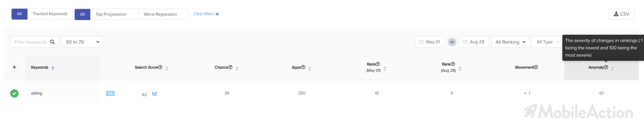Sort the table by Keywords column arrows
Image resolution: width=644 pixels, height=126 pixels.
53,68
